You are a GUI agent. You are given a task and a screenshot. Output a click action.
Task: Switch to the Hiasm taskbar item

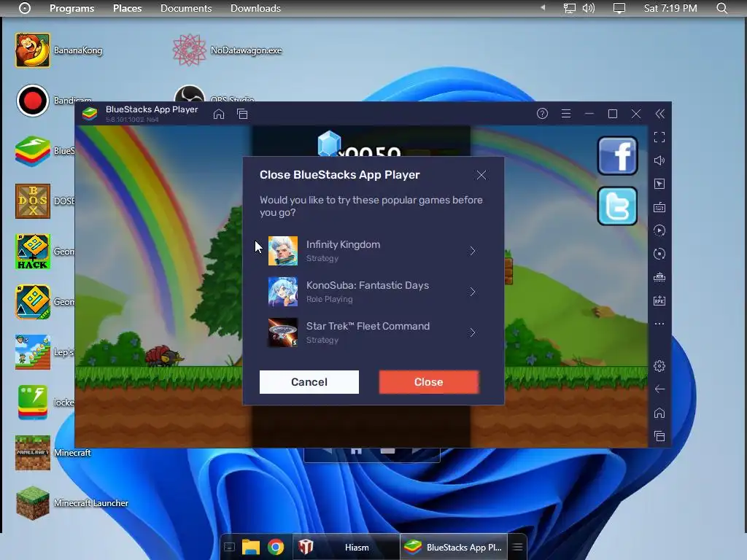click(345, 547)
